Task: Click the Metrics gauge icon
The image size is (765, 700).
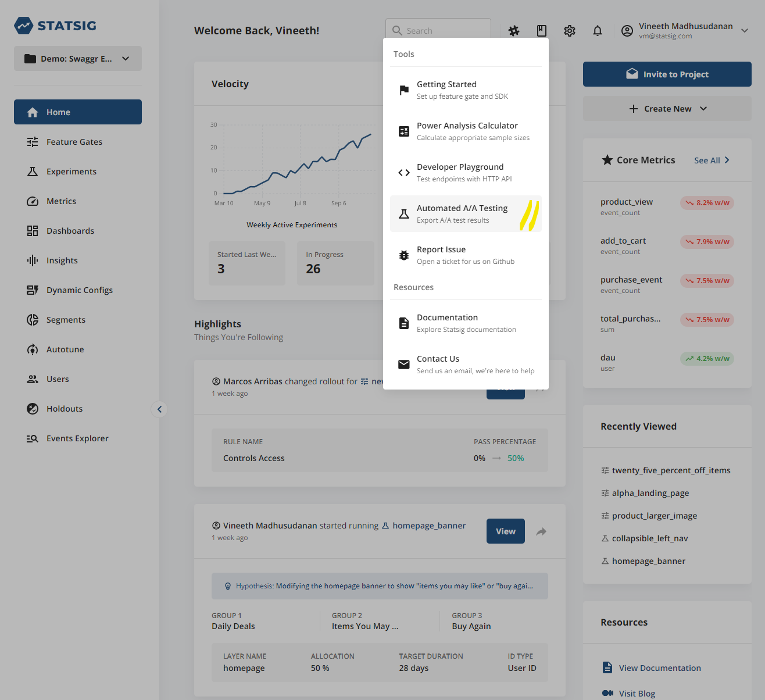Action: [x=33, y=201]
